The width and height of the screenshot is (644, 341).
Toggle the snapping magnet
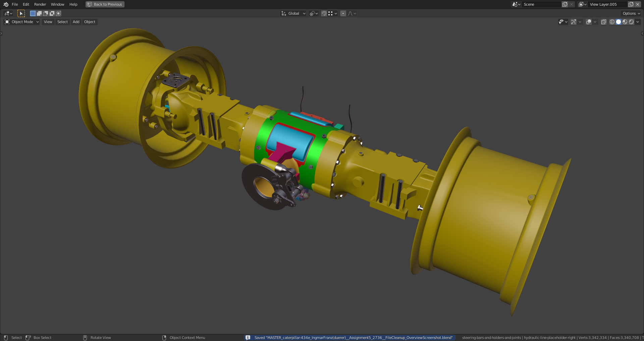[x=324, y=13]
